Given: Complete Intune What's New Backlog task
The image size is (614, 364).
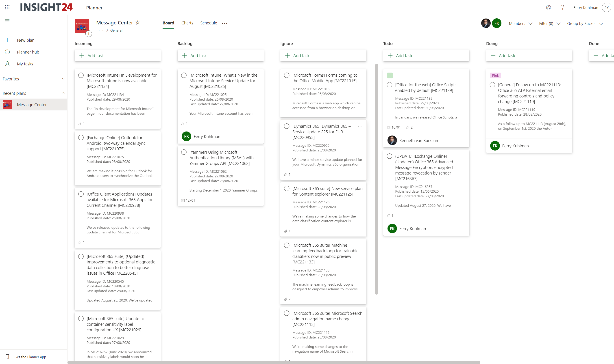Looking at the screenshot, I should [x=184, y=75].
